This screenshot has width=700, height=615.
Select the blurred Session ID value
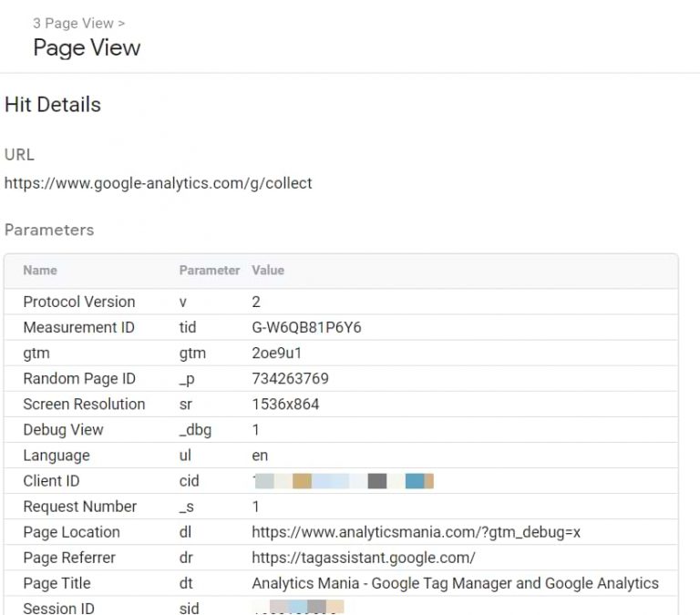(x=298, y=607)
